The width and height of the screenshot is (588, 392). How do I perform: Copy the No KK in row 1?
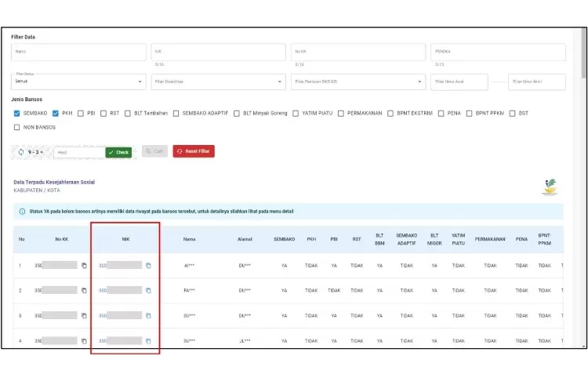pos(84,266)
